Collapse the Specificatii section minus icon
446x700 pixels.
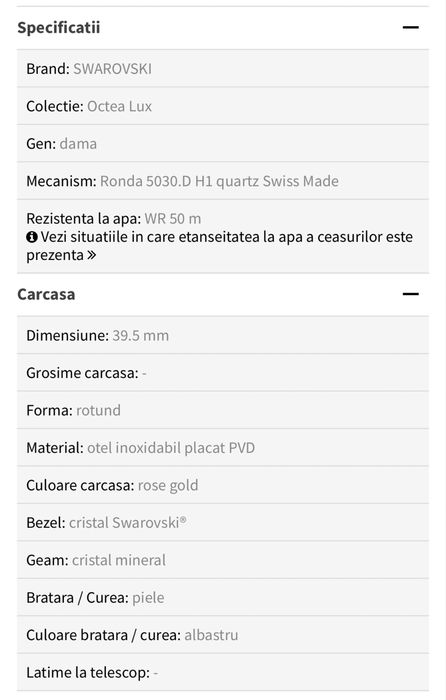click(x=410, y=27)
